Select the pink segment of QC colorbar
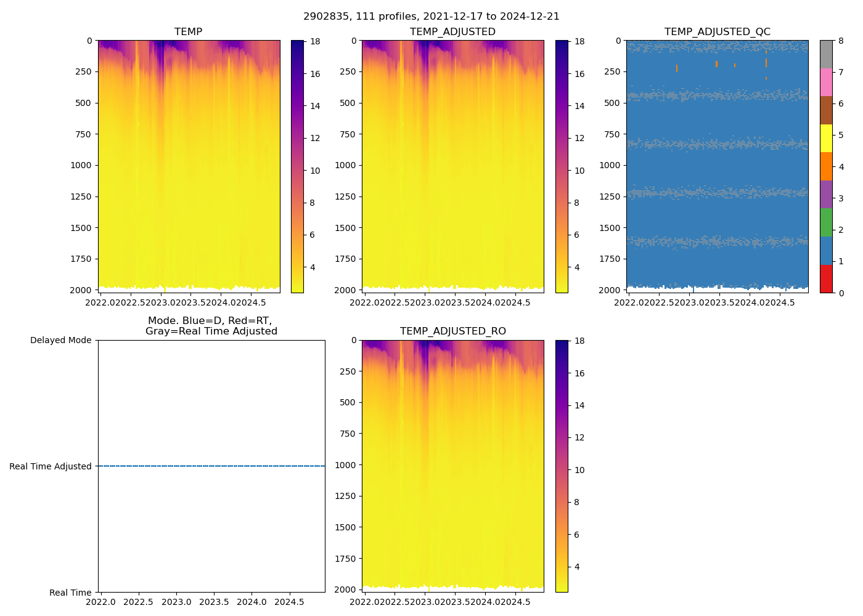 click(826, 82)
